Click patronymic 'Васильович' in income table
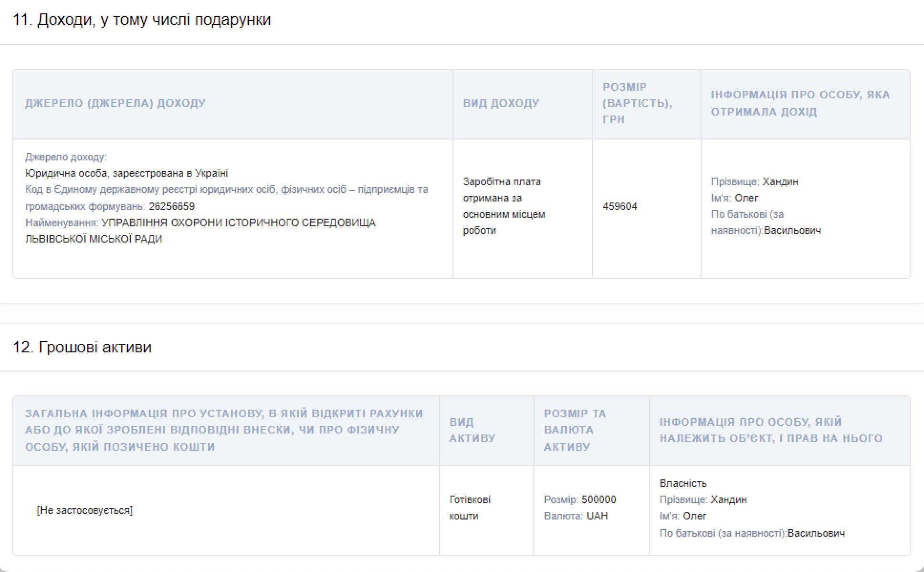 pyautogui.click(x=792, y=230)
